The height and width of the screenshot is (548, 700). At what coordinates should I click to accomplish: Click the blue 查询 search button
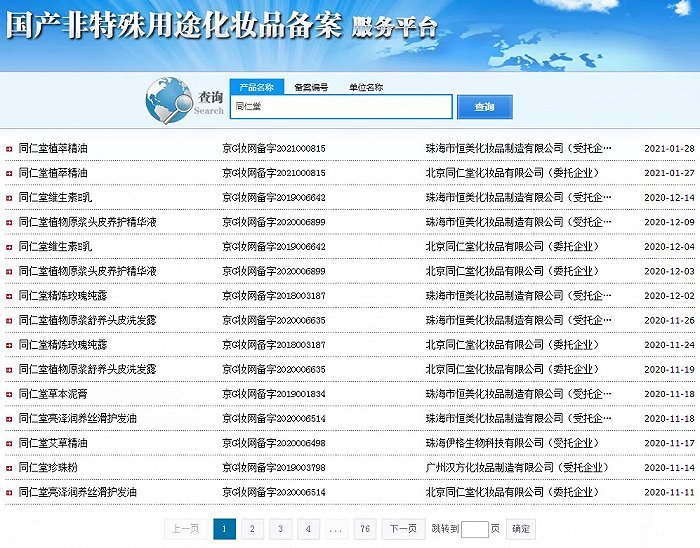[485, 107]
